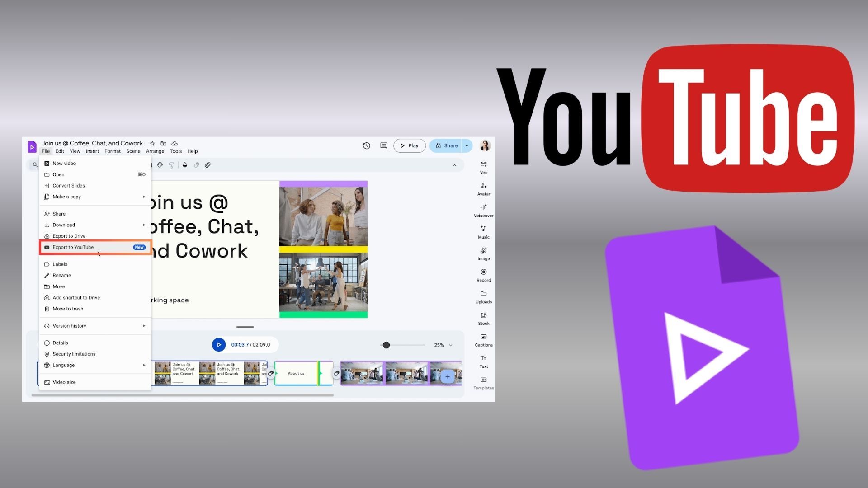
Task: Click the paint format roller icon
Action: 171,165
